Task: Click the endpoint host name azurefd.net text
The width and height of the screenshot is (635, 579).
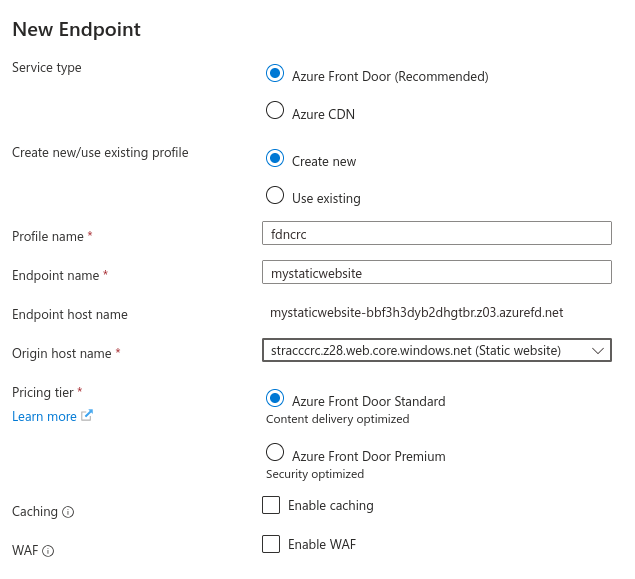Action: pos(416,312)
